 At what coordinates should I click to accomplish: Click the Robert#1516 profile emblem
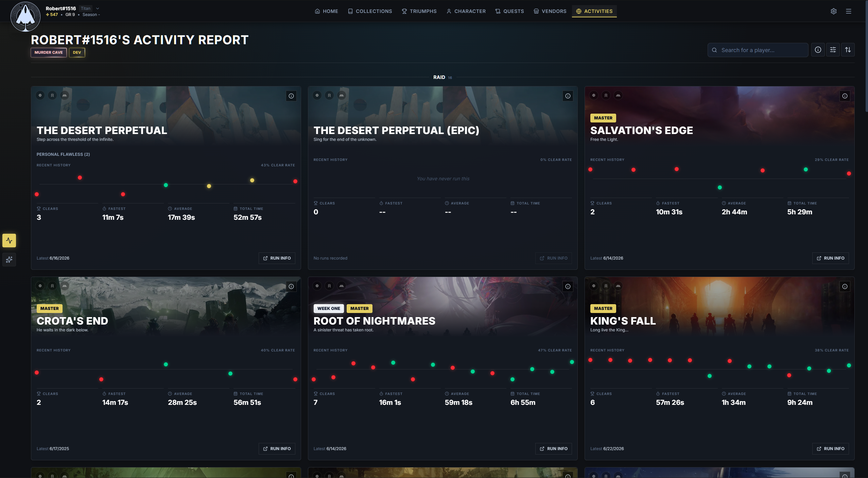25,16
